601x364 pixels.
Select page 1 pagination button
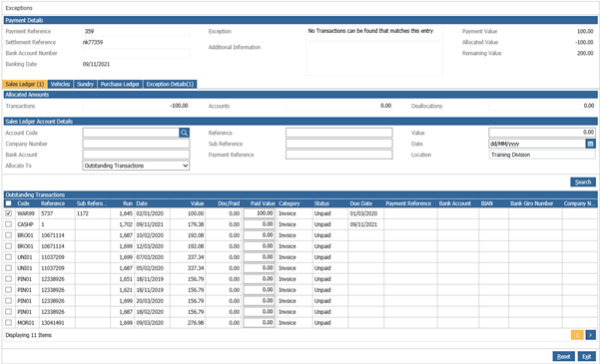(x=577, y=335)
